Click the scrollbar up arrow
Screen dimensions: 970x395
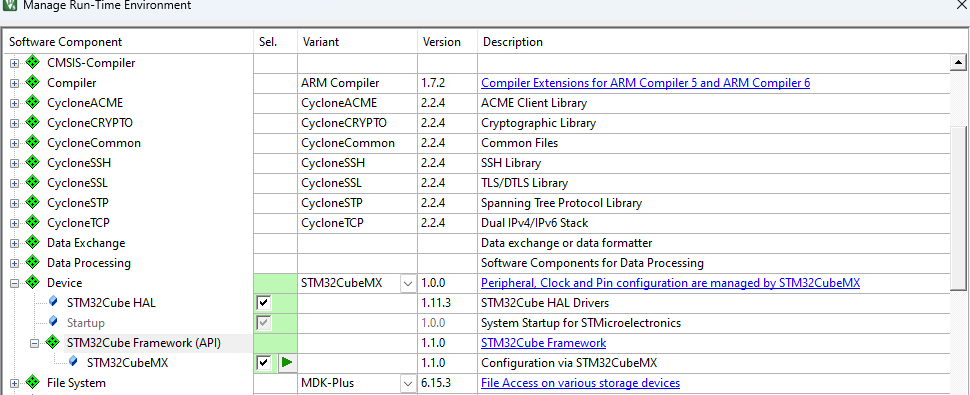pyautogui.click(x=958, y=62)
